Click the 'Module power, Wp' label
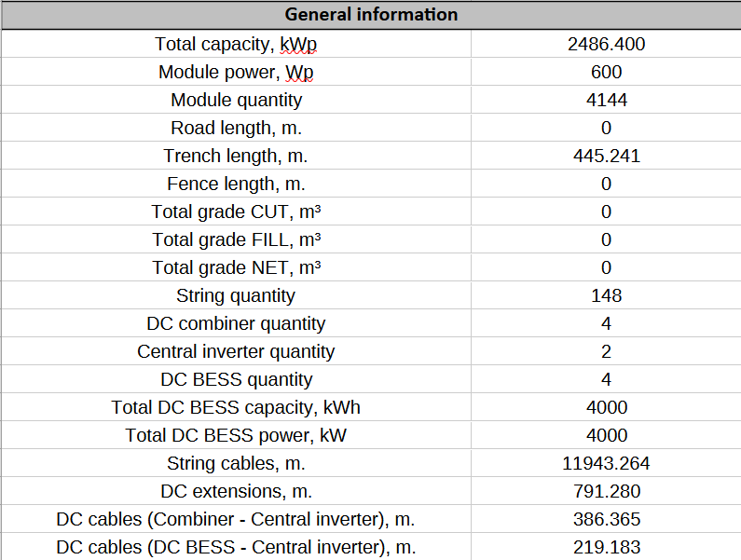The image size is (741, 560). coord(236,73)
